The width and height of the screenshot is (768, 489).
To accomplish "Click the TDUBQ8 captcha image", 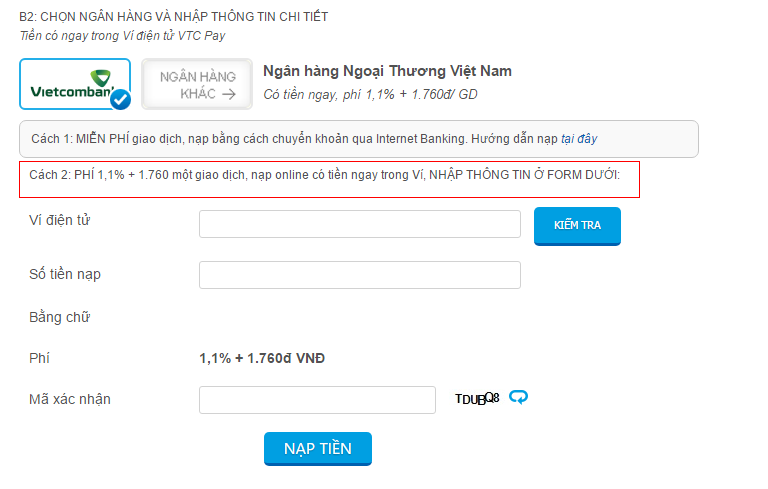I will click(476, 399).
